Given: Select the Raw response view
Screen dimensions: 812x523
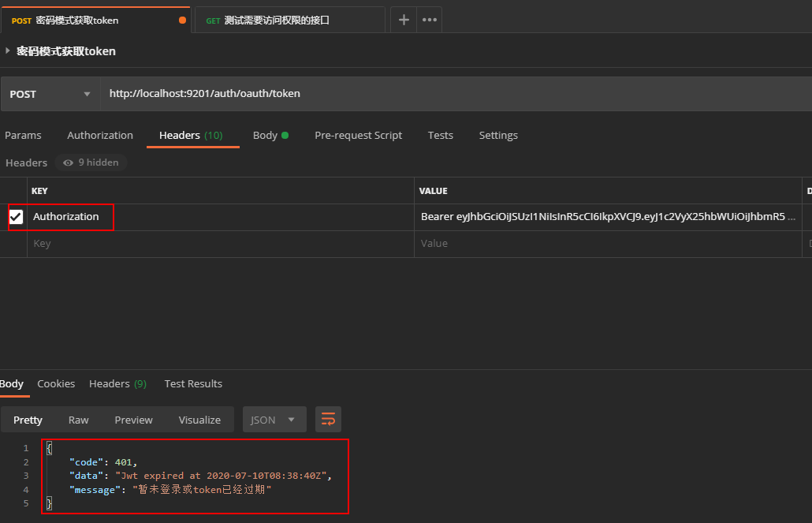Looking at the screenshot, I should (x=78, y=420).
